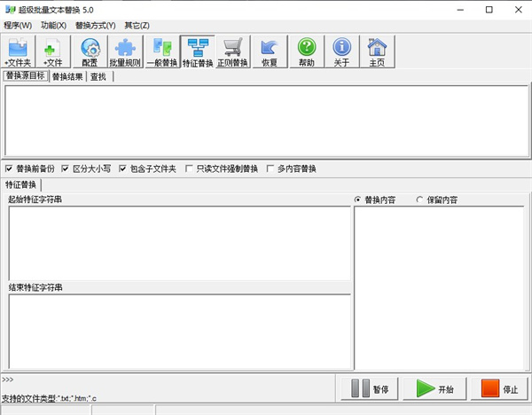Click the source target file list area
This screenshot has width=532, height=415.
(267, 121)
